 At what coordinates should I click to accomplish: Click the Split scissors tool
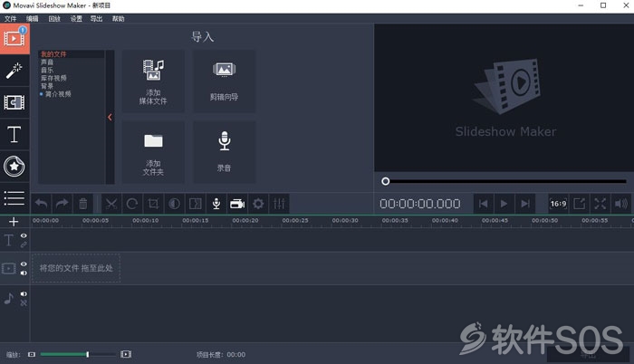click(111, 204)
